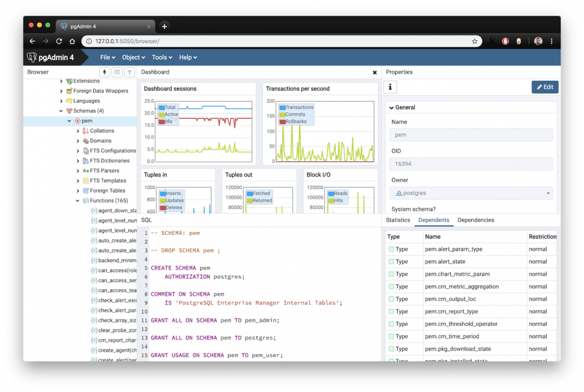The image size is (584, 392).
Task: Toggle the Fetched legend in Tuples out
Action: pyautogui.click(x=259, y=193)
